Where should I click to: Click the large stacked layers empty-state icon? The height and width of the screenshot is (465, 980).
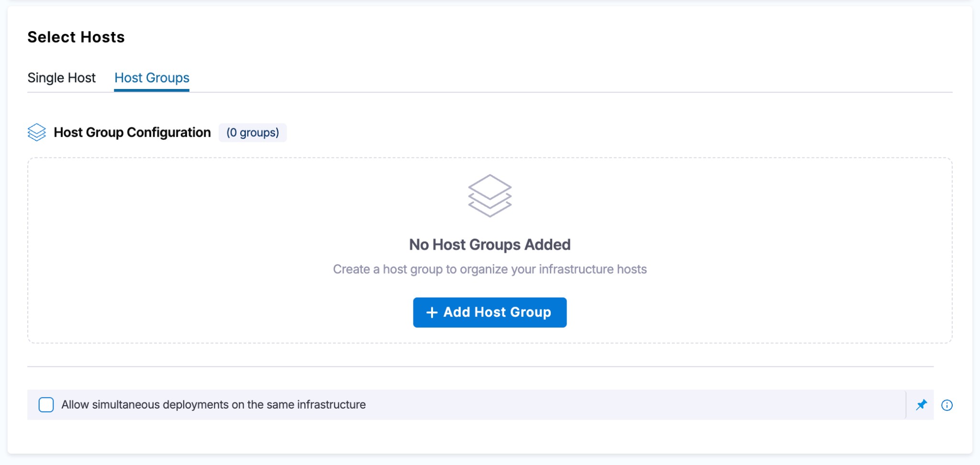pyautogui.click(x=490, y=196)
